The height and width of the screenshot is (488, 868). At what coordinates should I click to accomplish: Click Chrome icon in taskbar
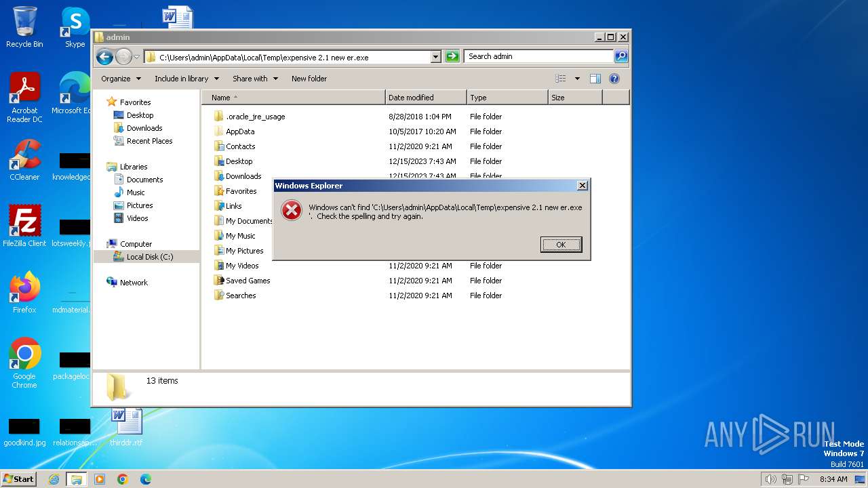pyautogui.click(x=123, y=479)
